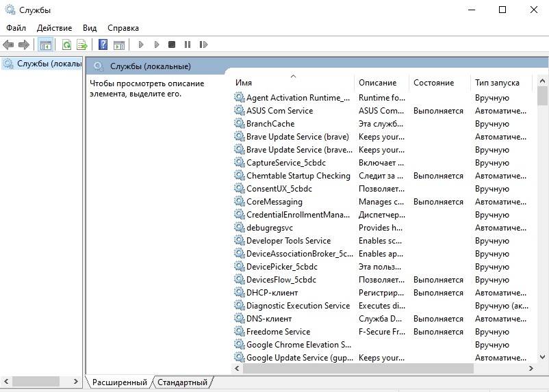Image resolution: width=549 pixels, height=392 pixels.
Task: Click the Forward arrow in the toolbar
Action: 24,45
